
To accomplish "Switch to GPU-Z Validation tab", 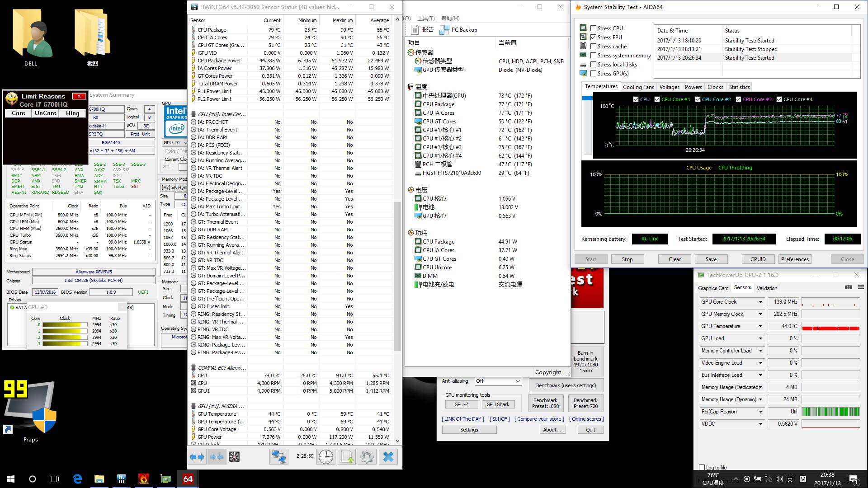I will click(767, 288).
